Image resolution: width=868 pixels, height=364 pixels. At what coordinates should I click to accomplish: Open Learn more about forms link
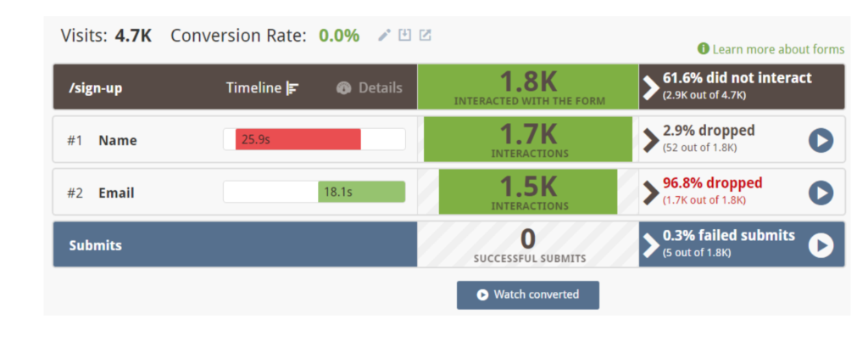pyautogui.click(x=778, y=49)
